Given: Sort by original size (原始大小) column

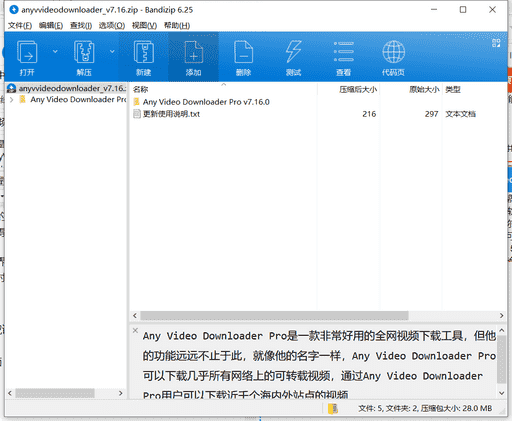Looking at the screenshot, I should pyautogui.click(x=424, y=89).
